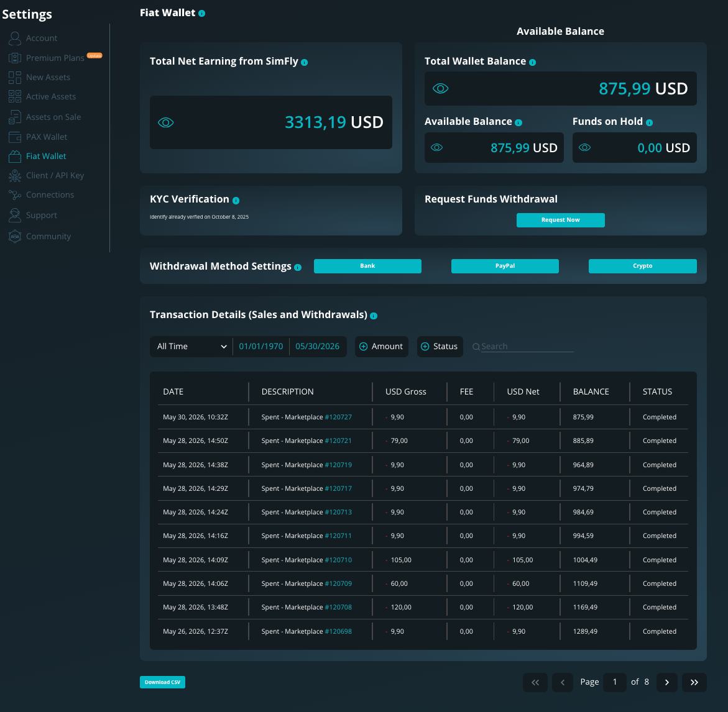
Task: Click the BALANCE column header
Action: coord(591,391)
